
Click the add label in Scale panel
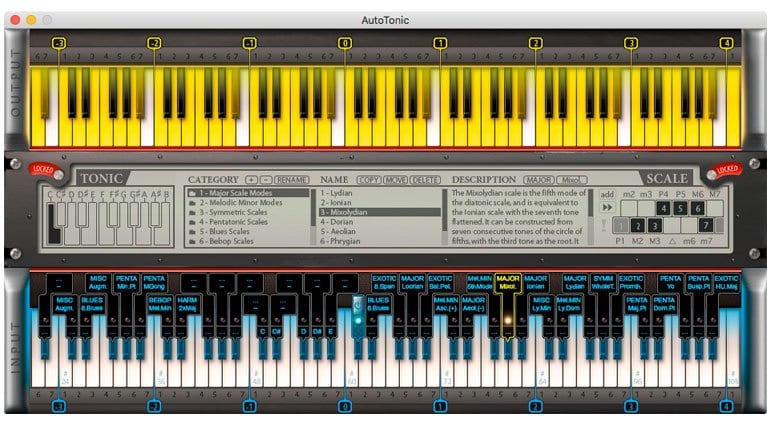pyautogui.click(x=607, y=195)
